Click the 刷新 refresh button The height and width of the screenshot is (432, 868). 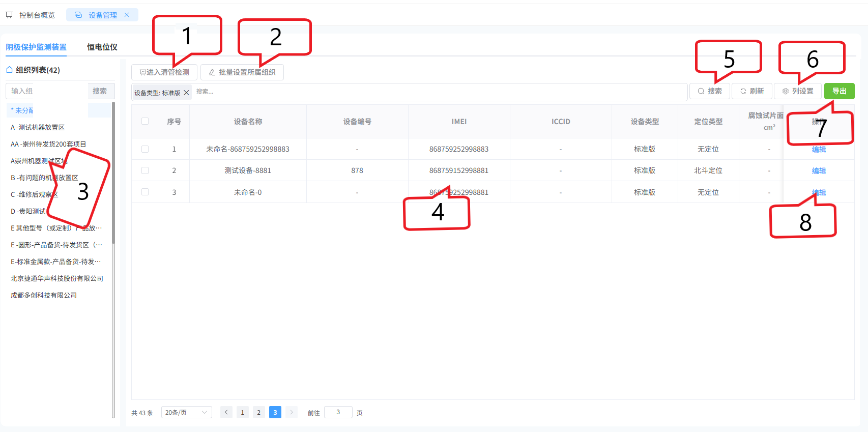(752, 91)
